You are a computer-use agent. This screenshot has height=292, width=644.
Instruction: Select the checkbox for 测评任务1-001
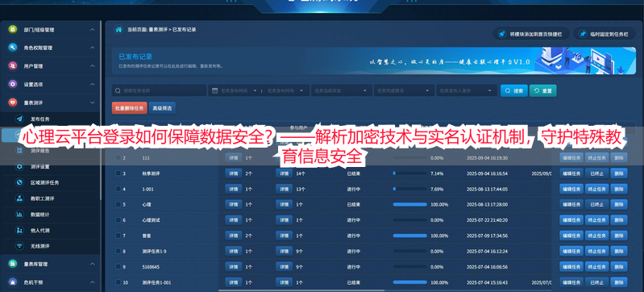click(x=118, y=282)
